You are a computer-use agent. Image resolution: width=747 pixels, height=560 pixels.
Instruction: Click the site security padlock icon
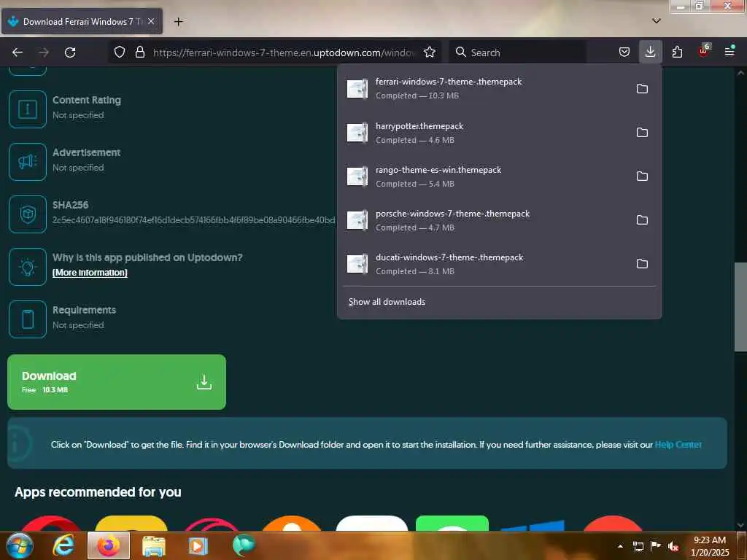coord(139,52)
